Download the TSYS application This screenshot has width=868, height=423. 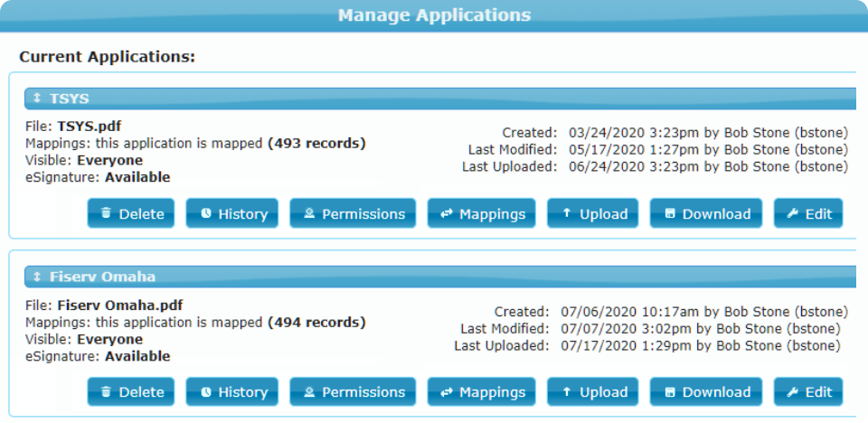coord(706,213)
